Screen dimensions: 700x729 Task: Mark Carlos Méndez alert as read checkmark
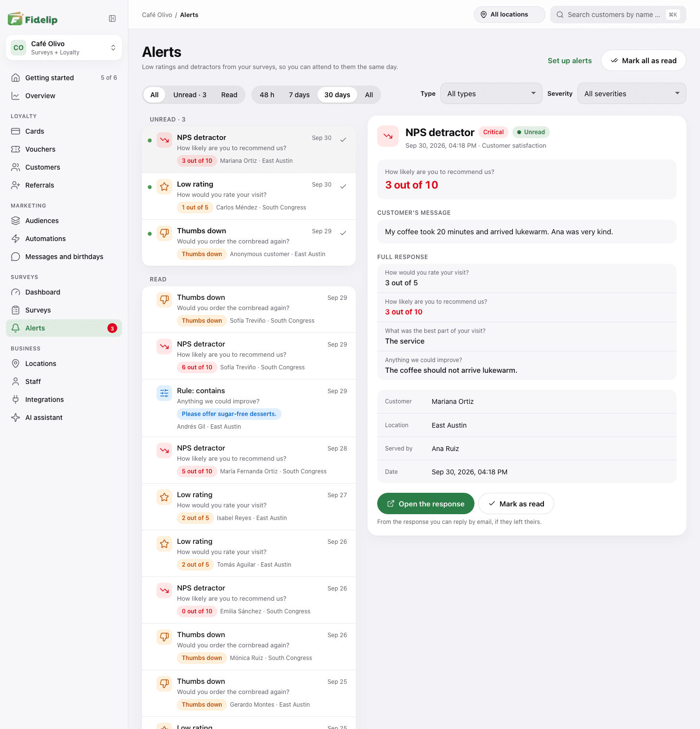tap(343, 186)
